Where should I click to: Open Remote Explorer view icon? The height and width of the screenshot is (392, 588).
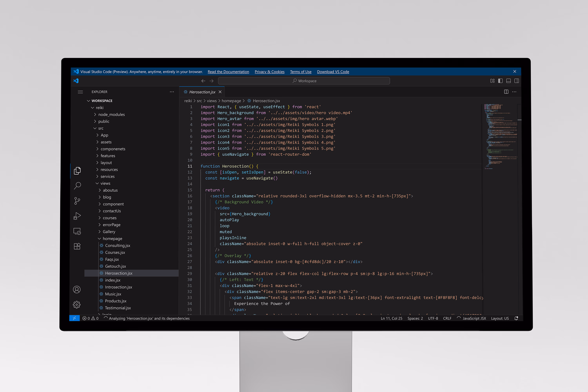click(77, 231)
